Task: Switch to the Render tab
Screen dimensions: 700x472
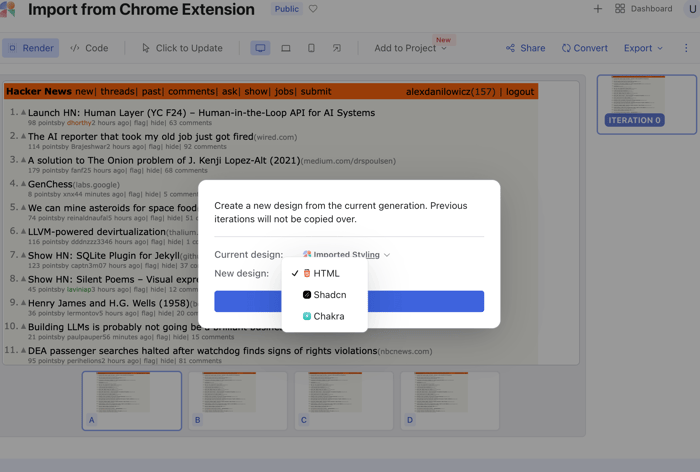Action: [x=31, y=48]
